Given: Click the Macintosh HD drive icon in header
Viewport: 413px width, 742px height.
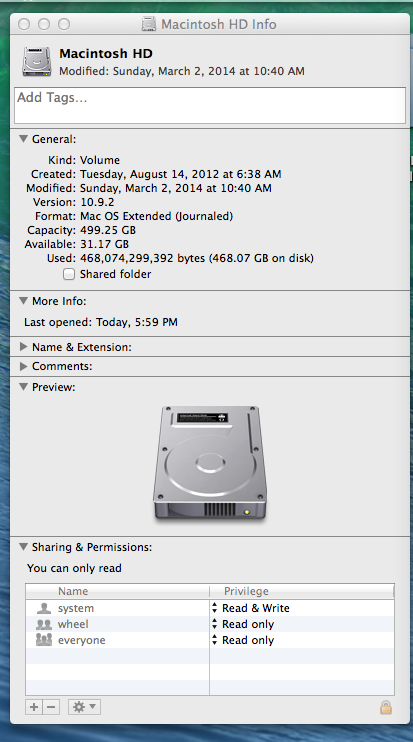Looking at the screenshot, I should click(x=37, y=62).
